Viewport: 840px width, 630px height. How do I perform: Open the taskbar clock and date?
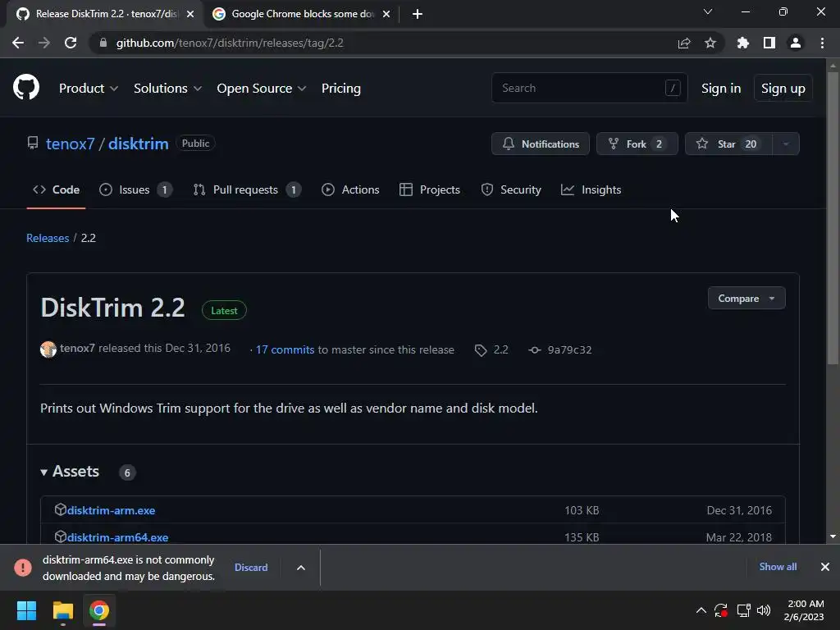(804, 610)
